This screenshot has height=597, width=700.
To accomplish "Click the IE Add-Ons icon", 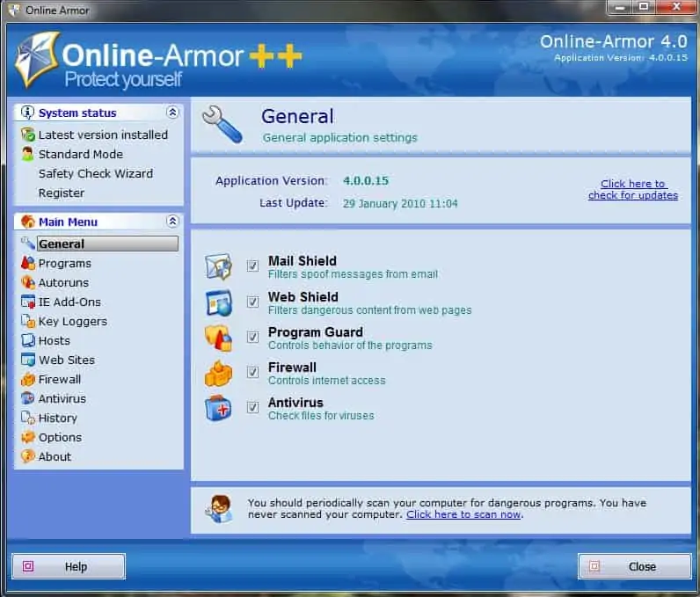I will [x=27, y=302].
